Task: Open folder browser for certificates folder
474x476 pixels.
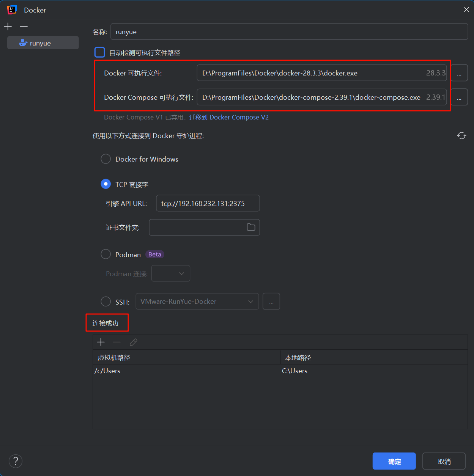Action: click(x=251, y=227)
